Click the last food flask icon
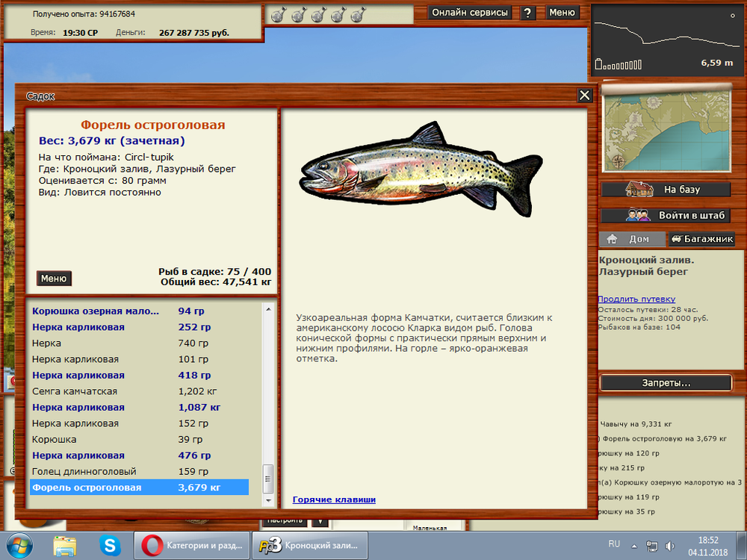 coord(356,15)
